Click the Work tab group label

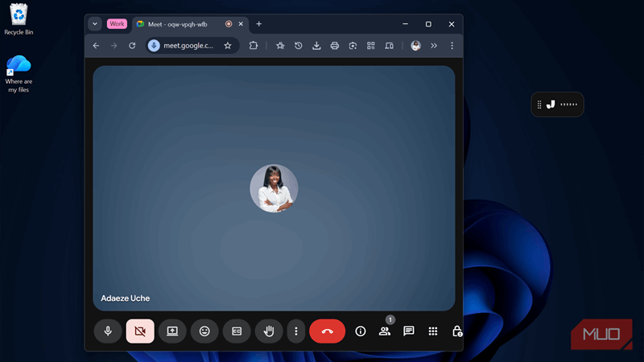[x=118, y=24]
